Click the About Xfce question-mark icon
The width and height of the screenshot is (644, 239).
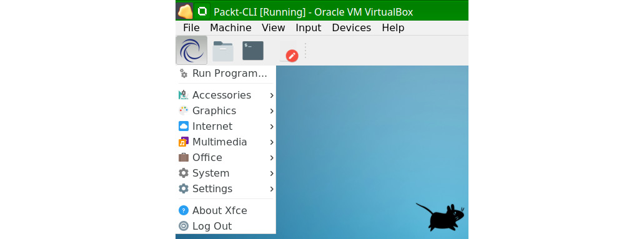coord(184,210)
